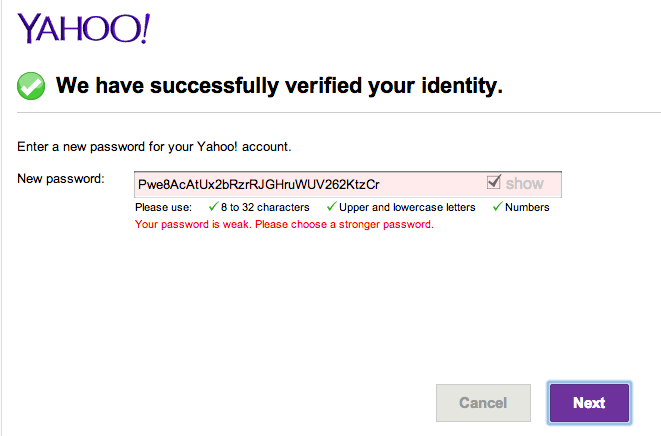Click the "Enter a new password" instruction text
661x436 pixels.
[x=154, y=147]
